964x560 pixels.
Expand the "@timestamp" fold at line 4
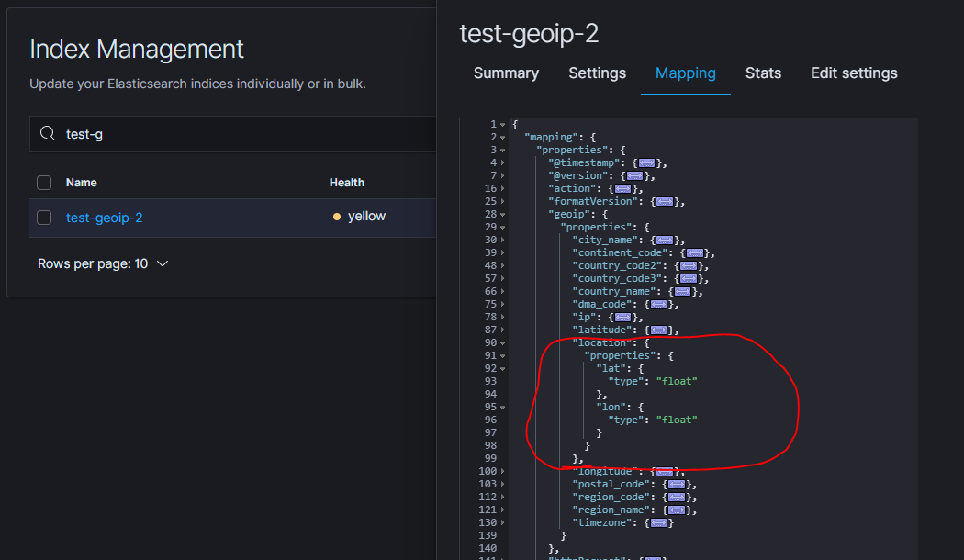[502, 162]
